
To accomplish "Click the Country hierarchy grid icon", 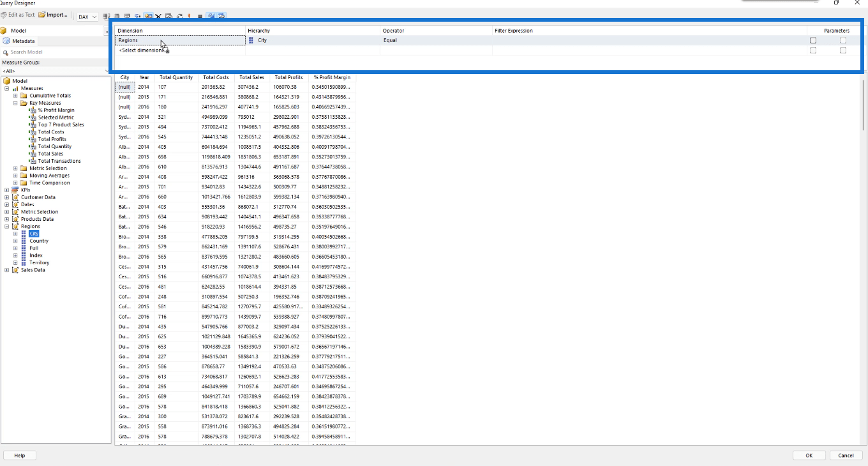I will [x=24, y=241].
